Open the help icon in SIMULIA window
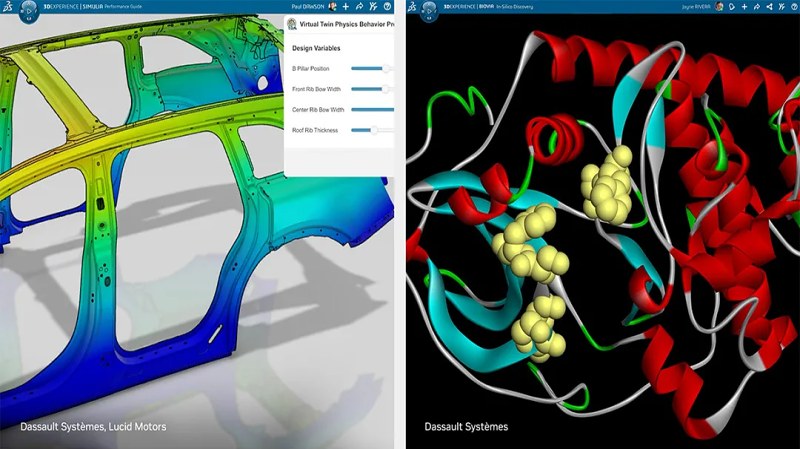The width and height of the screenshot is (800, 449). point(387,7)
